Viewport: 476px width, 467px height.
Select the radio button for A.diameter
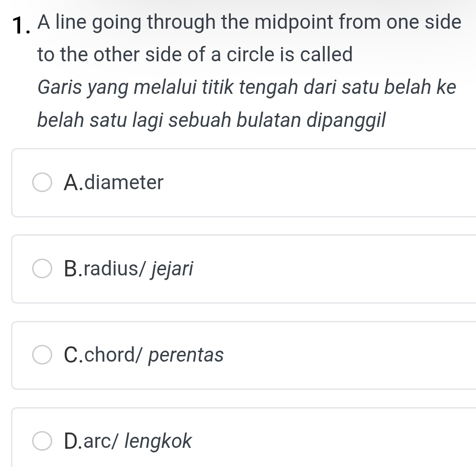point(42,182)
